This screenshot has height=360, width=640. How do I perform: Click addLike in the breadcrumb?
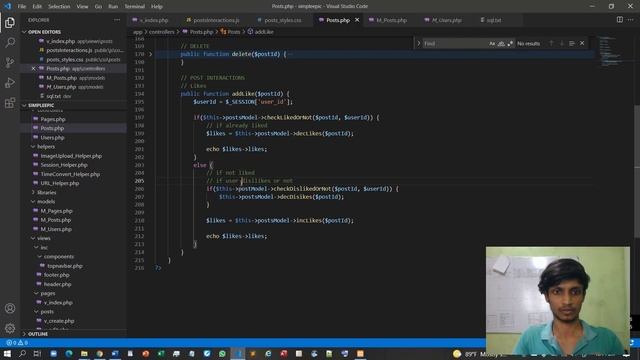(x=264, y=32)
